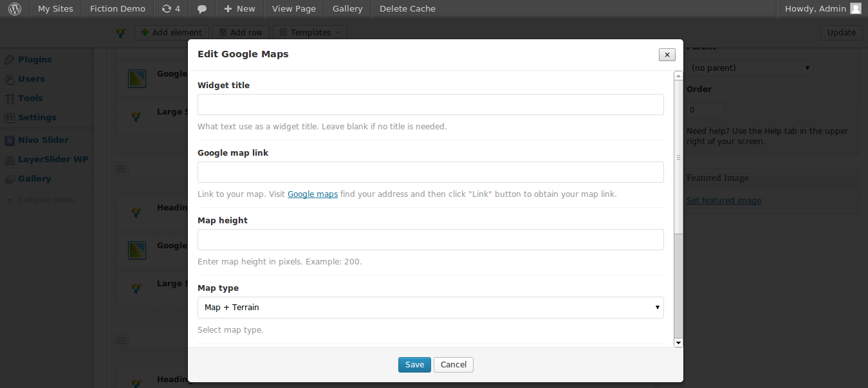Viewport: 868px width, 388px height.
Task: Open the New content menu
Action: (239, 9)
